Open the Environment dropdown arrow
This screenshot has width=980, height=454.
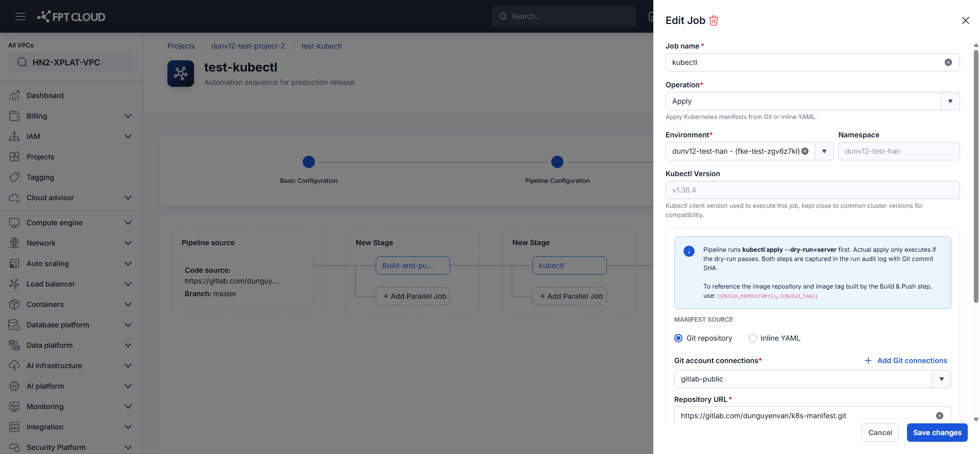click(x=824, y=151)
